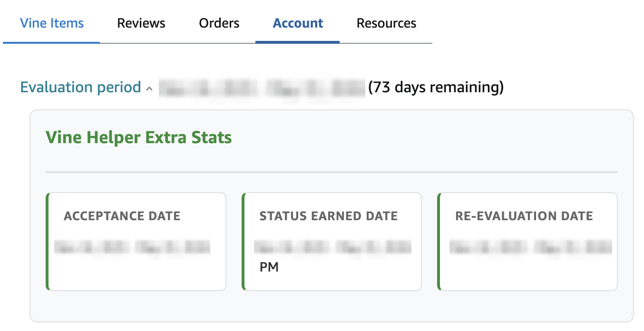Screen dimensions: 644x331
Task: Open the Resources tab
Action: [386, 23]
